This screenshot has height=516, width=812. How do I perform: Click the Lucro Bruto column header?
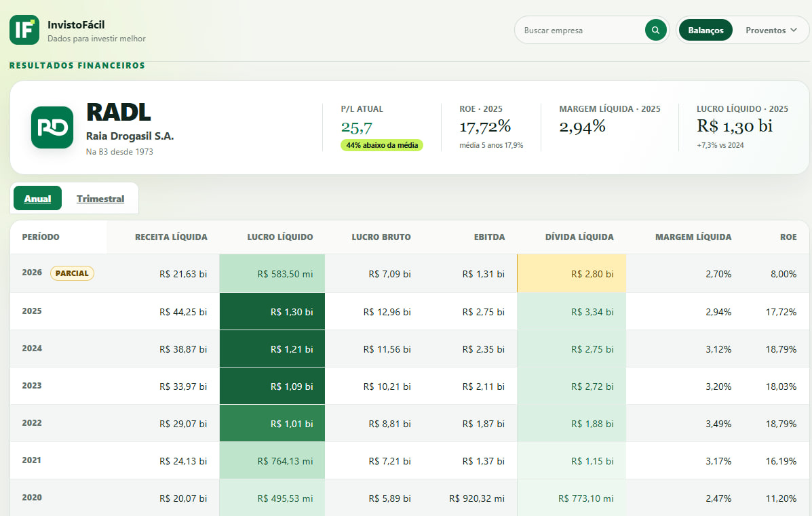tap(381, 237)
